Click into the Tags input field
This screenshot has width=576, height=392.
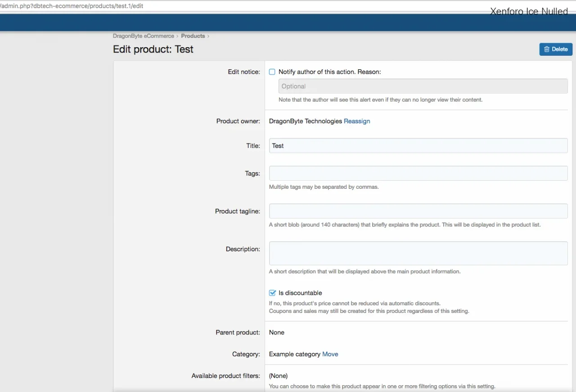pyautogui.click(x=418, y=174)
